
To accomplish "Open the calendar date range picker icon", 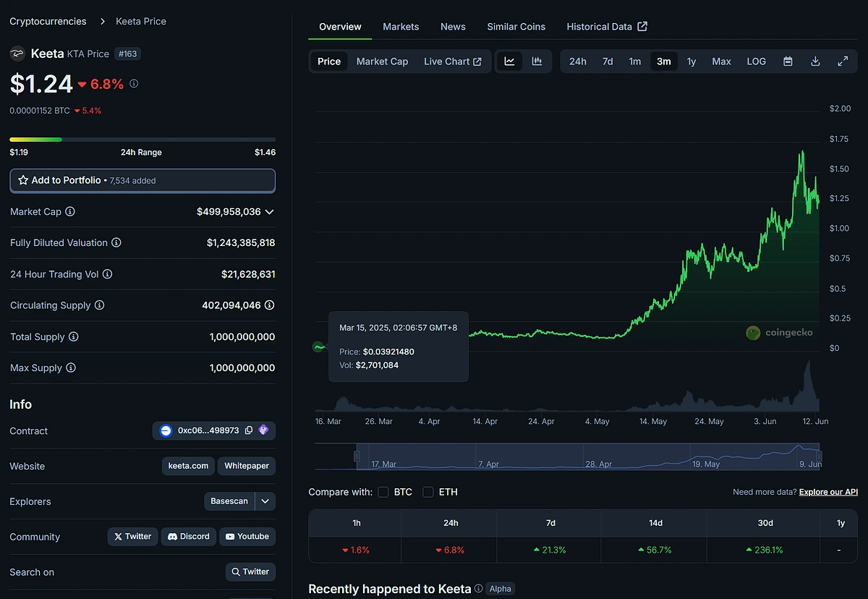I will tap(788, 61).
